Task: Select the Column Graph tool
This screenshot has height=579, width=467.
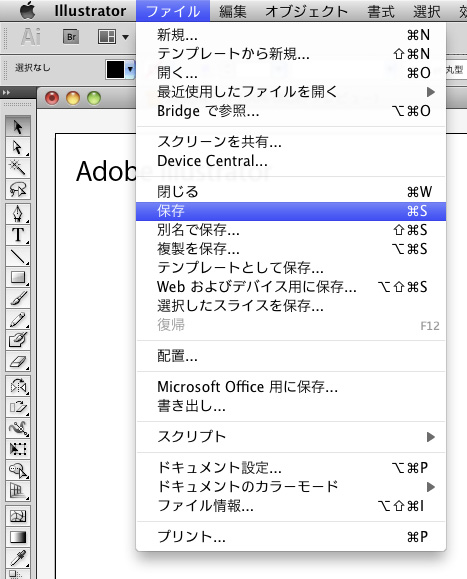Action: tap(18, 491)
